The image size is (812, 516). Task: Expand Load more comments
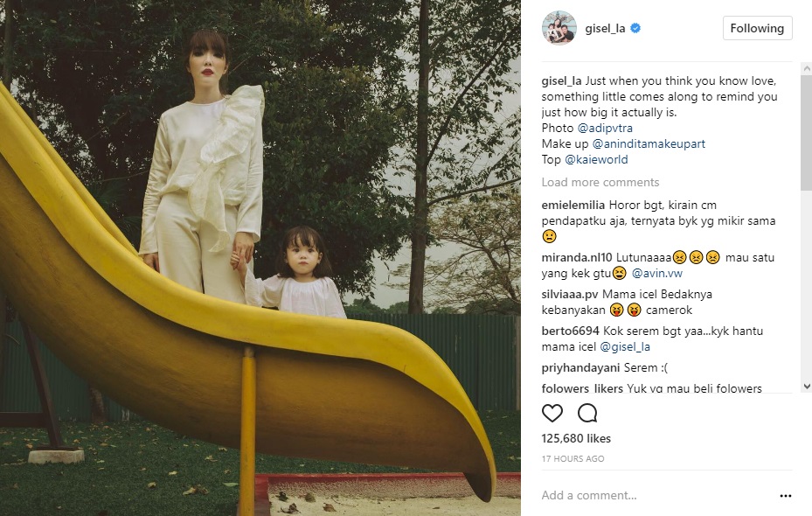coord(600,183)
